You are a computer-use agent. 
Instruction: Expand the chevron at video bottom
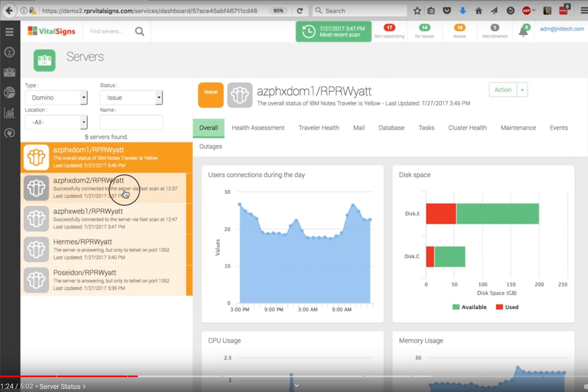296,385
